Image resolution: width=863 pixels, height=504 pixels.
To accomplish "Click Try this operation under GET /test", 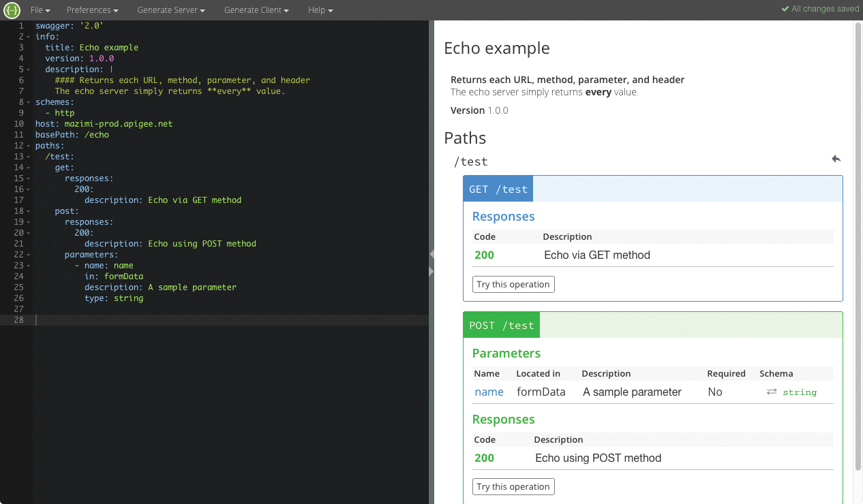I will click(x=513, y=284).
